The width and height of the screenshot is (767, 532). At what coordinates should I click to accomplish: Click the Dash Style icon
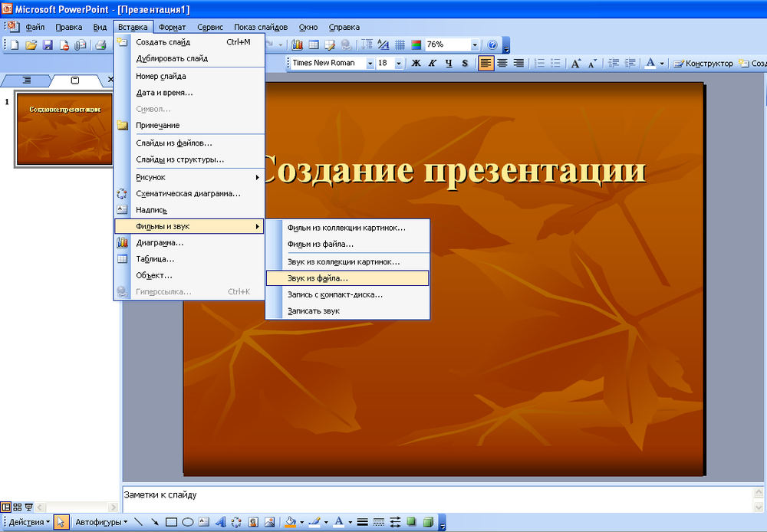click(379, 522)
